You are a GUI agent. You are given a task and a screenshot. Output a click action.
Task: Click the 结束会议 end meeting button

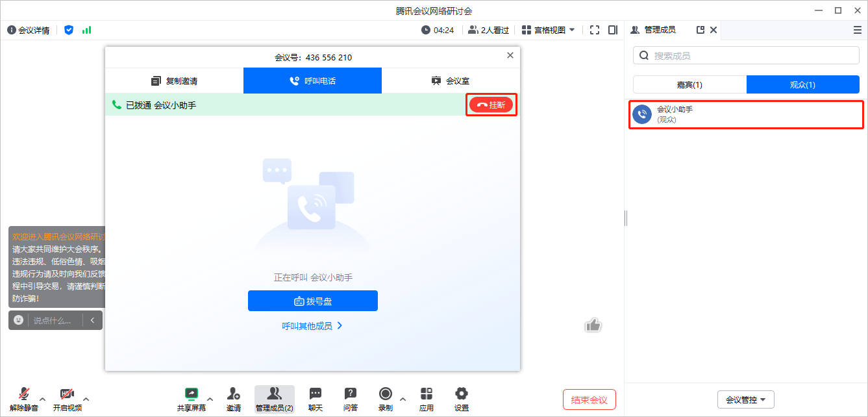point(589,399)
